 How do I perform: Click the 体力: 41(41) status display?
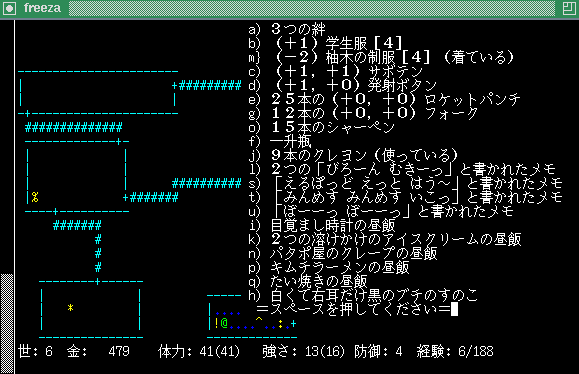pos(199,351)
